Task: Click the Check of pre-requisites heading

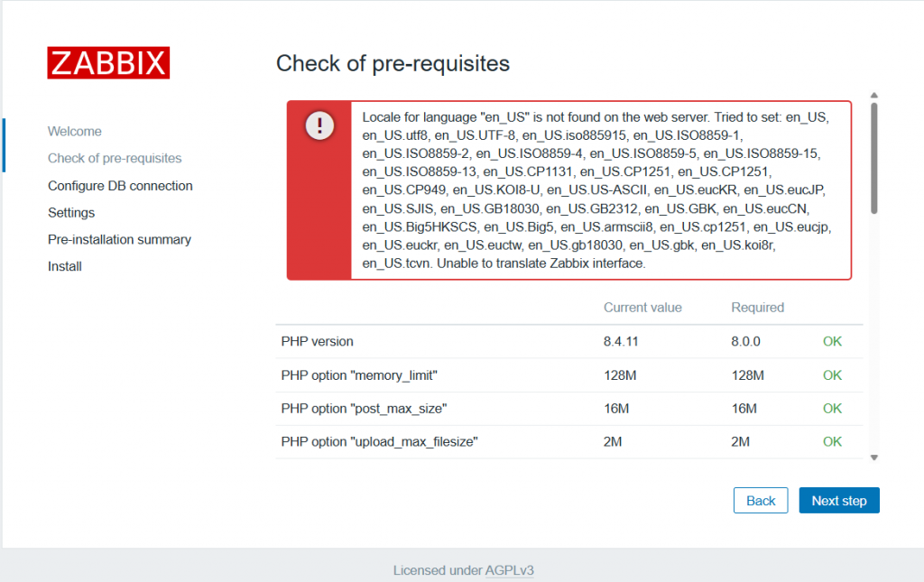Action: click(x=393, y=63)
